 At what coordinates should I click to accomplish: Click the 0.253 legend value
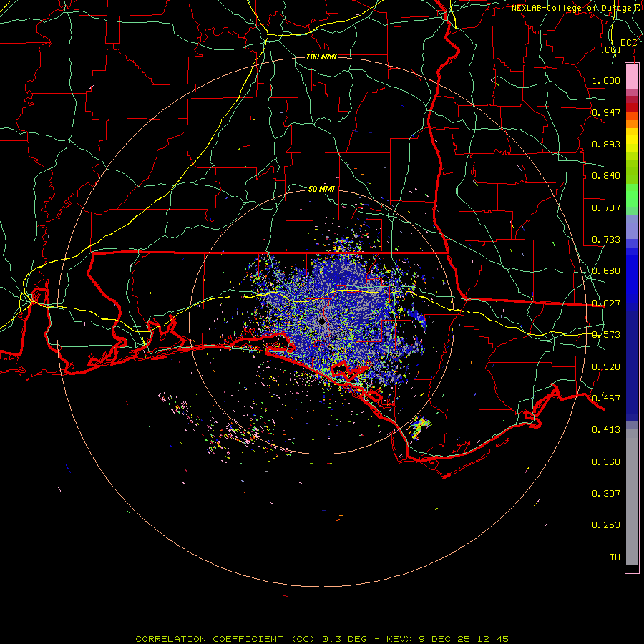pyautogui.click(x=606, y=525)
